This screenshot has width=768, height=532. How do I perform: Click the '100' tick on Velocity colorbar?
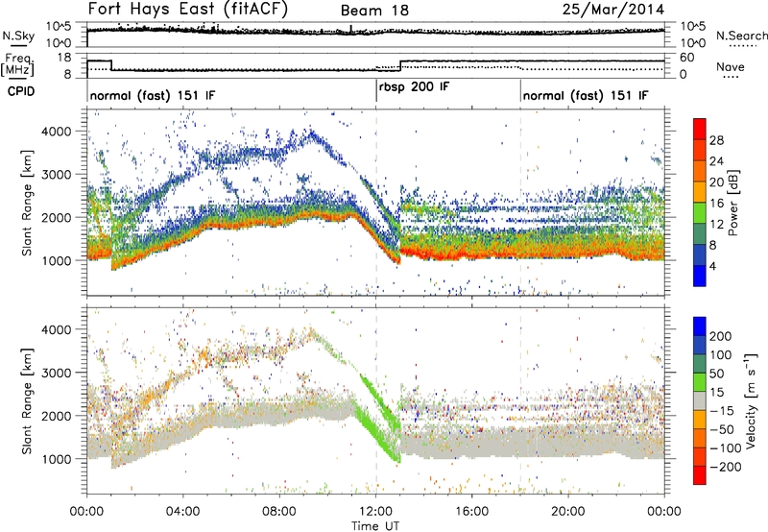tap(721, 354)
